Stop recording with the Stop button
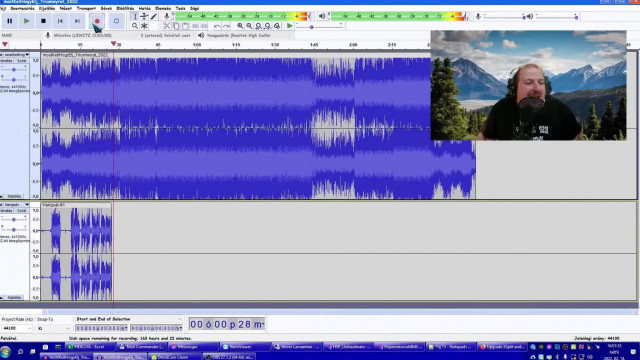 tap(43, 21)
